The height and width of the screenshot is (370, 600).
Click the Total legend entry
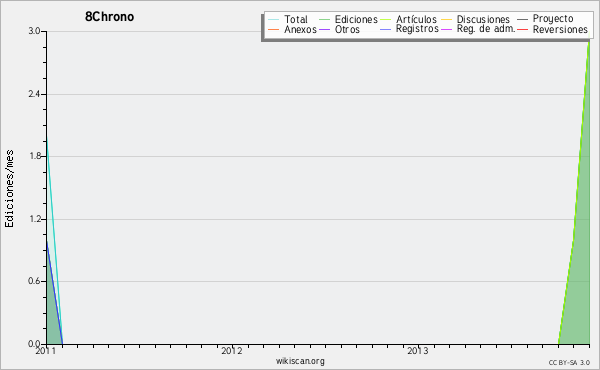pyautogui.click(x=288, y=19)
